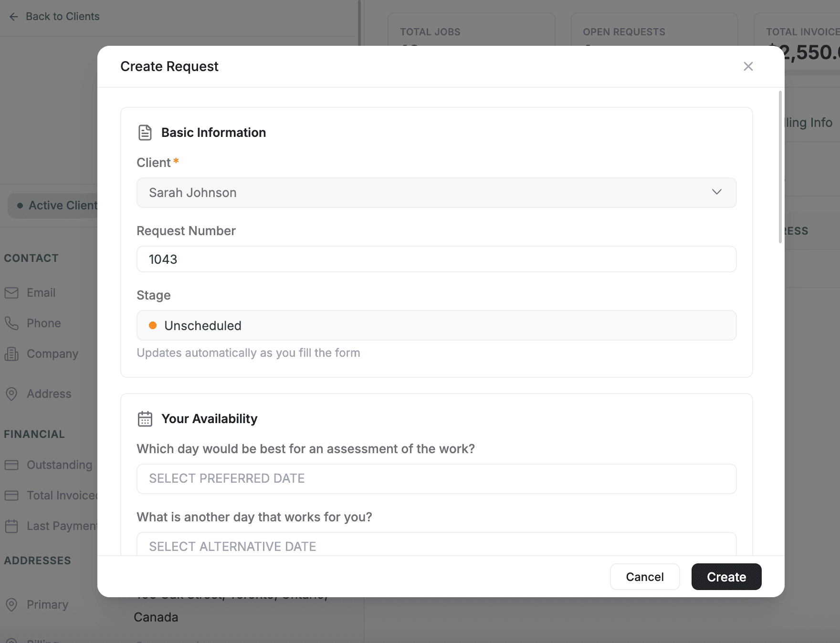The height and width of the screenshot is (643, 840).
Task: Select the Unscheduled stage field
Action: click(436, 325)
